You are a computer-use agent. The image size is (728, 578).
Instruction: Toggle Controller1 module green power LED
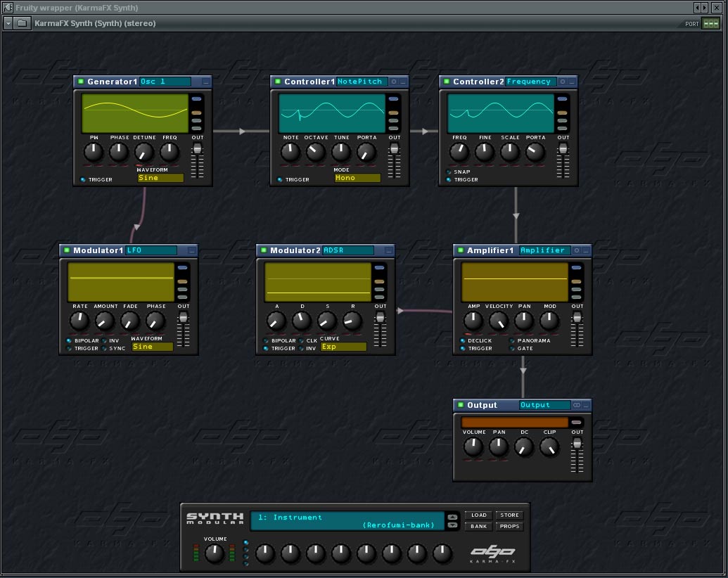[x=278, y=82]
